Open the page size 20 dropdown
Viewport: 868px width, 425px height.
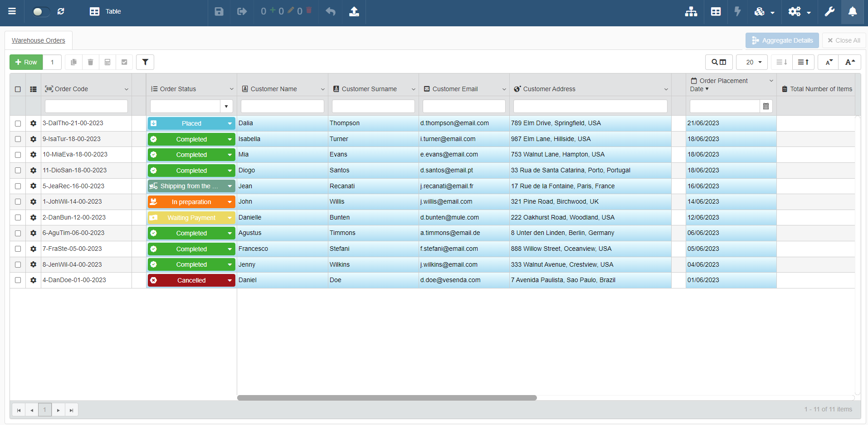tap(751, 62)
